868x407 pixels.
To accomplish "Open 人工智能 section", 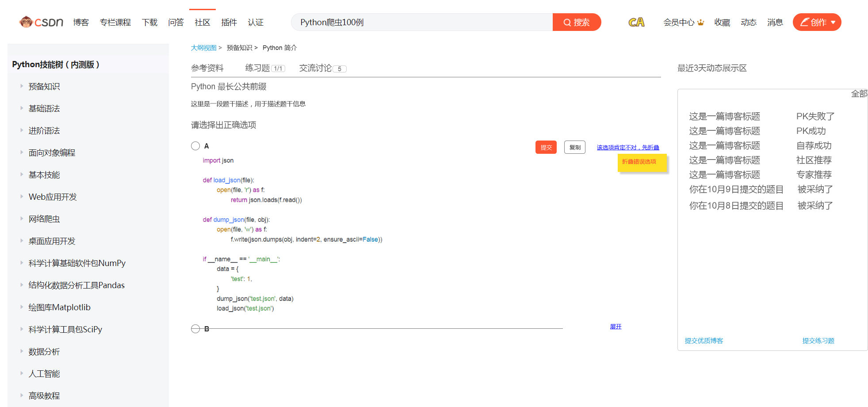I will (44, 373).
